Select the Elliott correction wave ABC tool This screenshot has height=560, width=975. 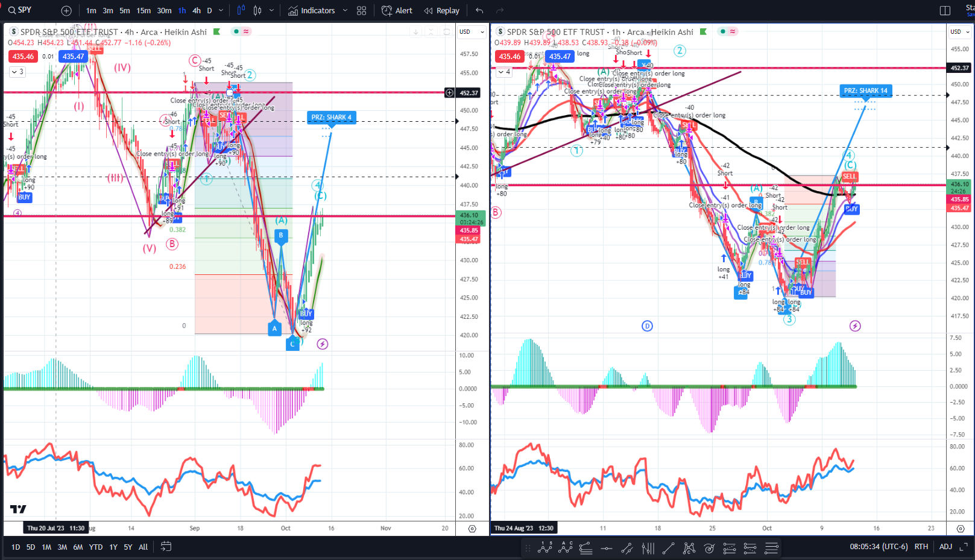(566, 548)
